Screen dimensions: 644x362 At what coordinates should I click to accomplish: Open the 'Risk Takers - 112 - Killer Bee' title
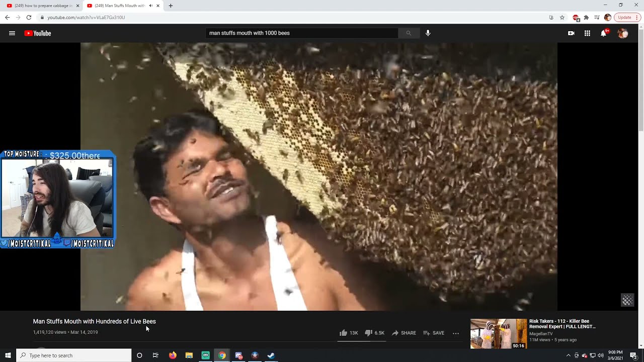click(562, 324)
